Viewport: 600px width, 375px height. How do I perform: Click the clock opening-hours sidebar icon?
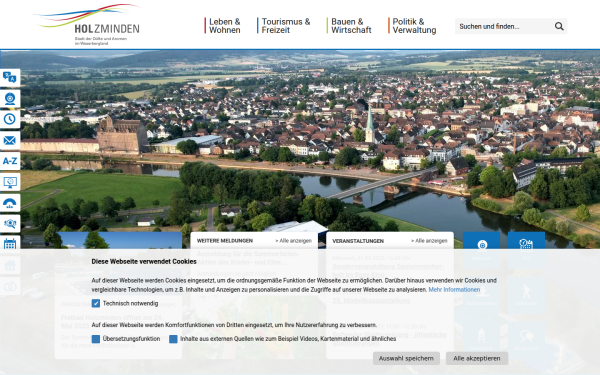click(10, 119)
